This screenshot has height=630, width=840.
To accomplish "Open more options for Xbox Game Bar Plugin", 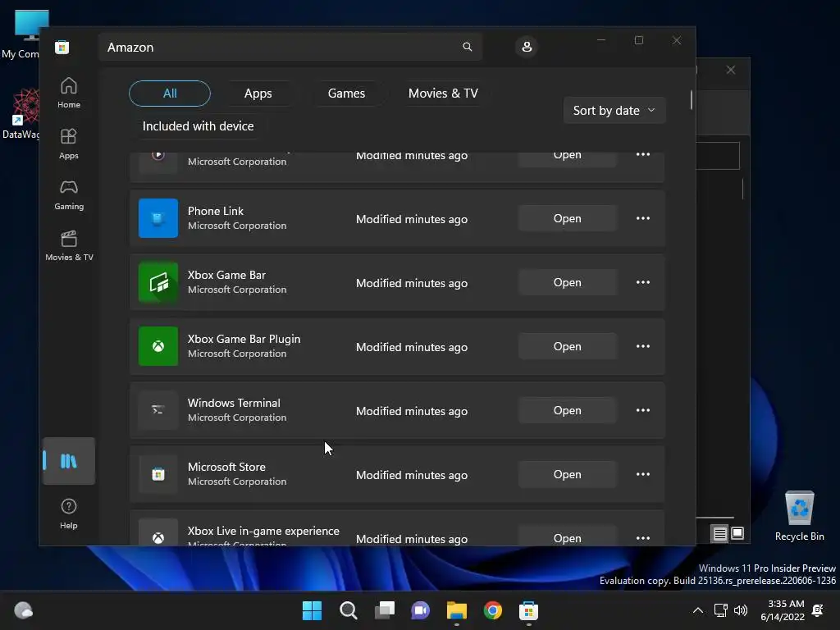I will (x=643, y=346).
